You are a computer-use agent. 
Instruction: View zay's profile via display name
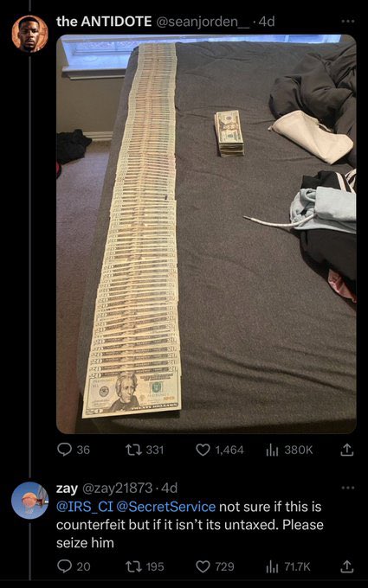click(67, 489)
